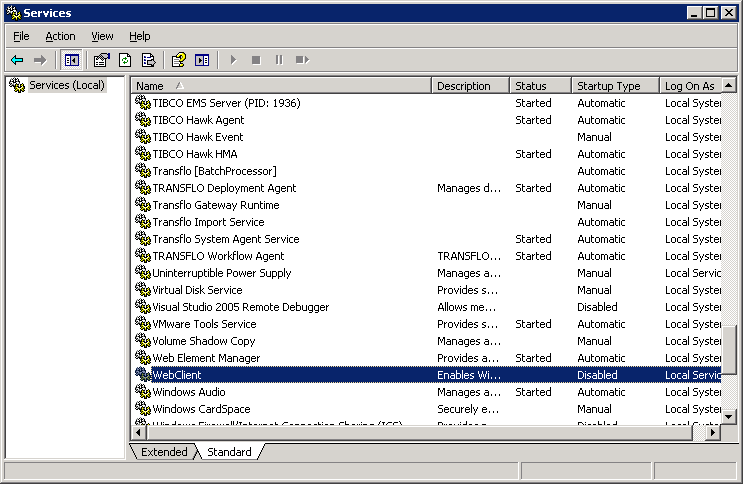743x484 pixels.
Task: Click the vertical scrollbar down arrow
Action: click(729, 417)
